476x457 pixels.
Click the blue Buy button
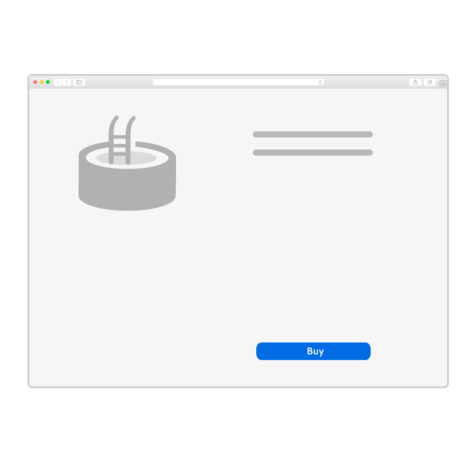pos(313,351)
